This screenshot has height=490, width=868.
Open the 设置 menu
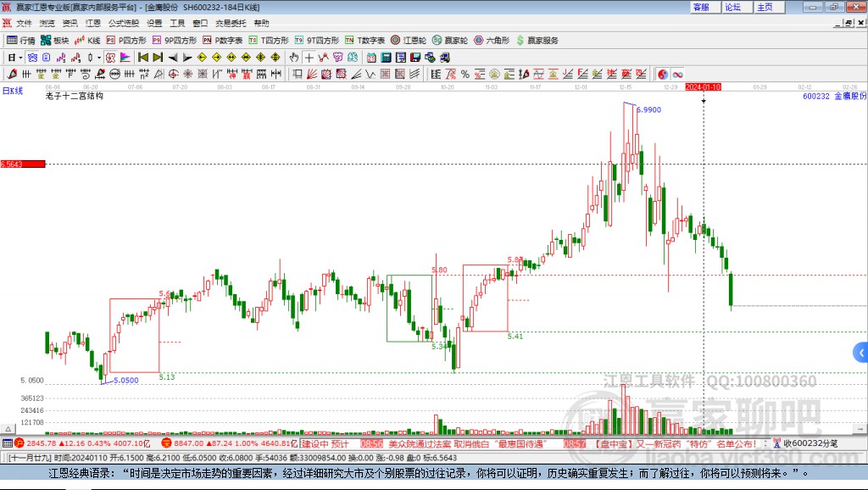pyautogui.click(x=154, y=23)
